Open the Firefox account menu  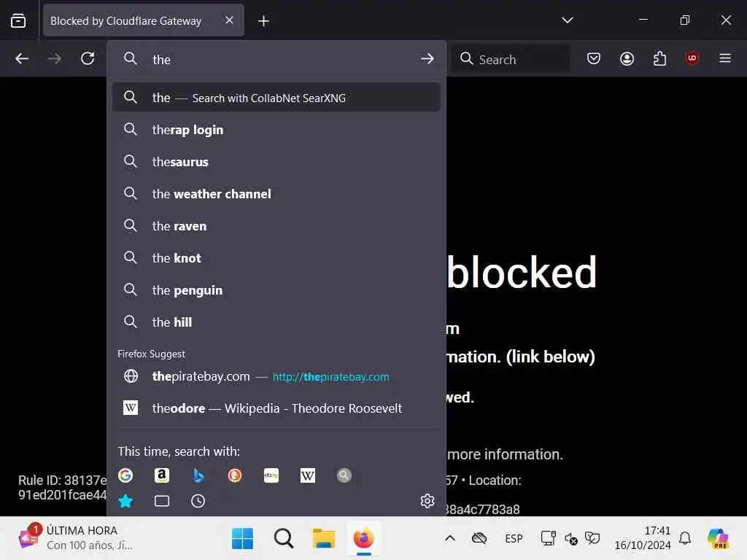pyautogui.click(x=627, y=58)
